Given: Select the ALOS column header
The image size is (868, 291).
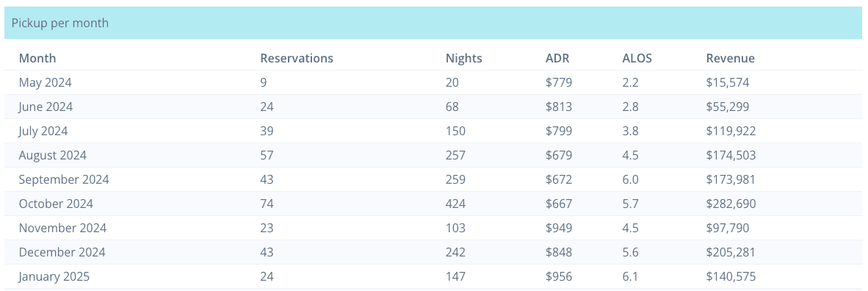Looking at the screenshot, I should (637, 58).
